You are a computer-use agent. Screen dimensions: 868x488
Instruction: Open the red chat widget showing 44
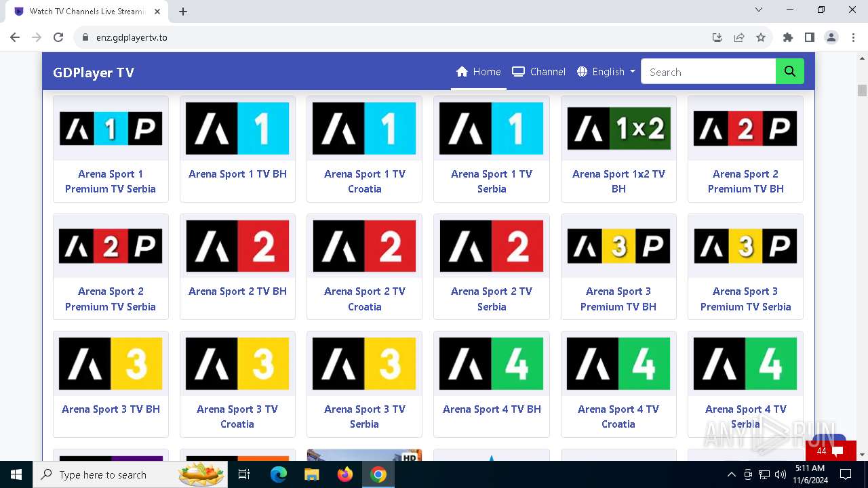[x=831, y=451]
